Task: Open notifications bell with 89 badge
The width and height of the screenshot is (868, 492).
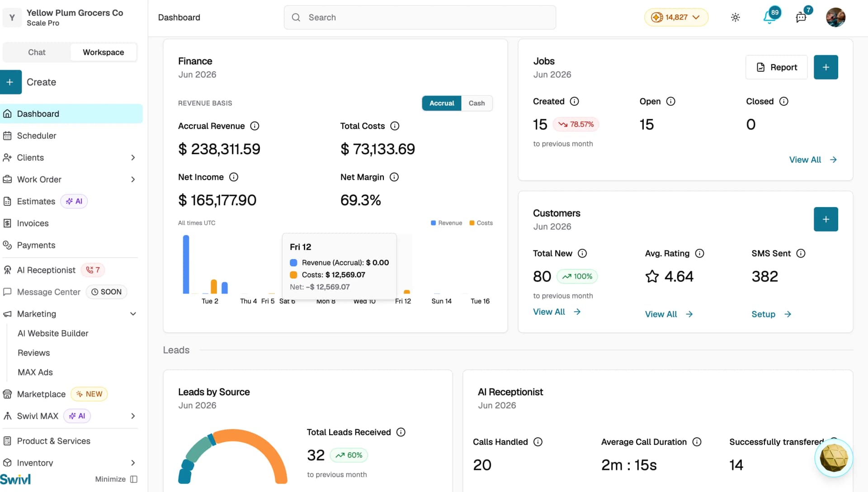Action: (x=770, y=17)
